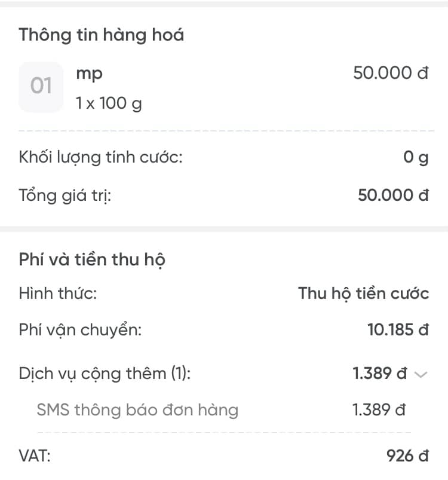The width and height of the screenshot is (448, 480).
Task: Open the Thông tin hàng hoá section header
Action: point(102,35)
